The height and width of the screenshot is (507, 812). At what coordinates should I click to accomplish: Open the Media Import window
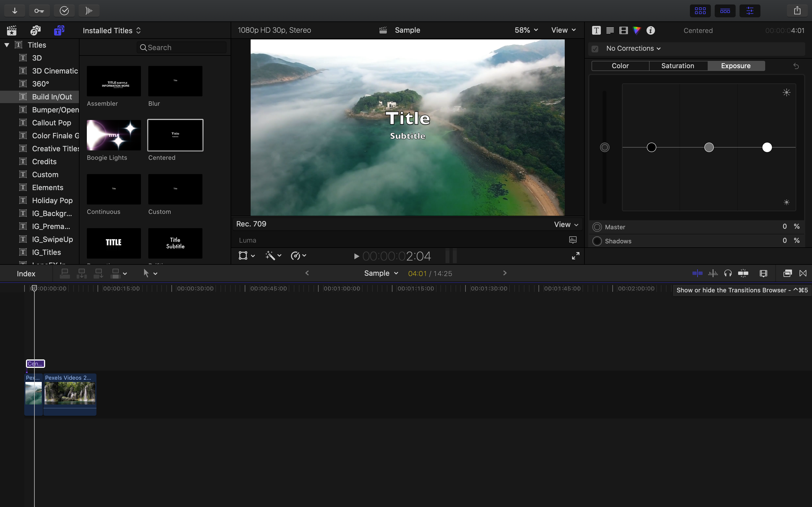pos(14,10)
